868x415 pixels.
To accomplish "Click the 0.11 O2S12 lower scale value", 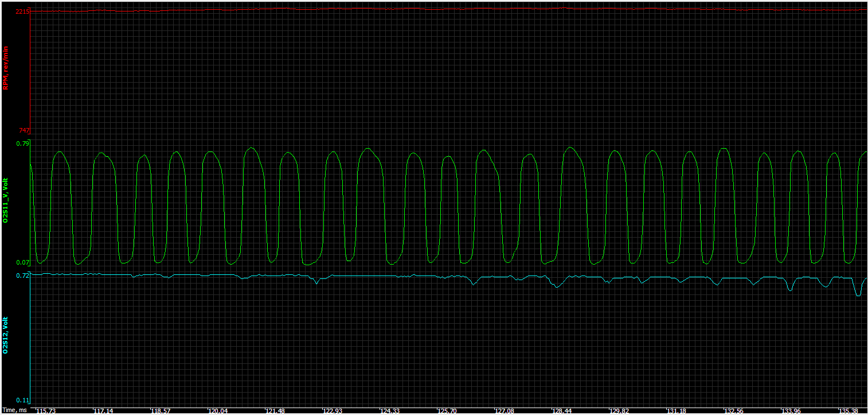I will click(x=23, y=400).
